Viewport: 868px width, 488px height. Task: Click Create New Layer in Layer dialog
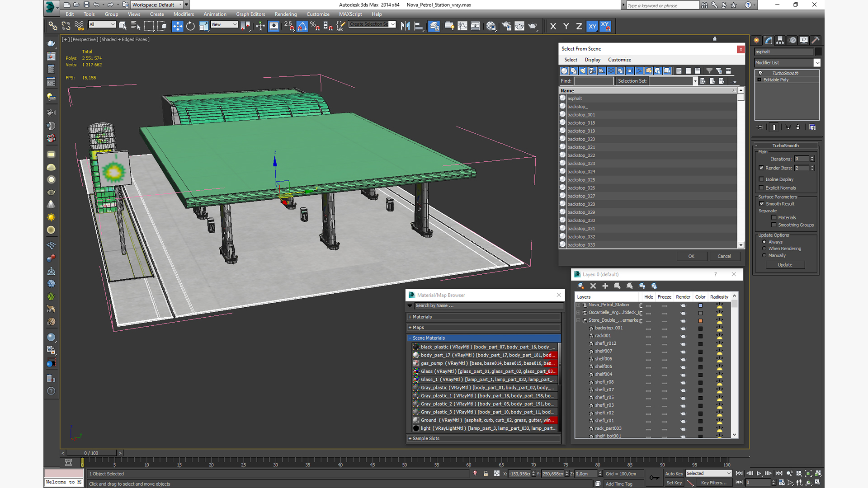tap(581, 286)
